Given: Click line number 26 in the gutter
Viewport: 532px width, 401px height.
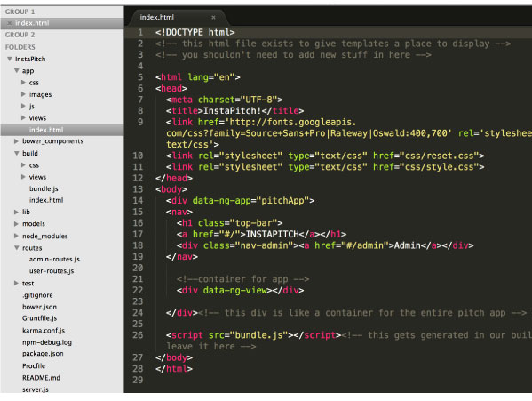Looking at the screenshot, I should point(138,335).
